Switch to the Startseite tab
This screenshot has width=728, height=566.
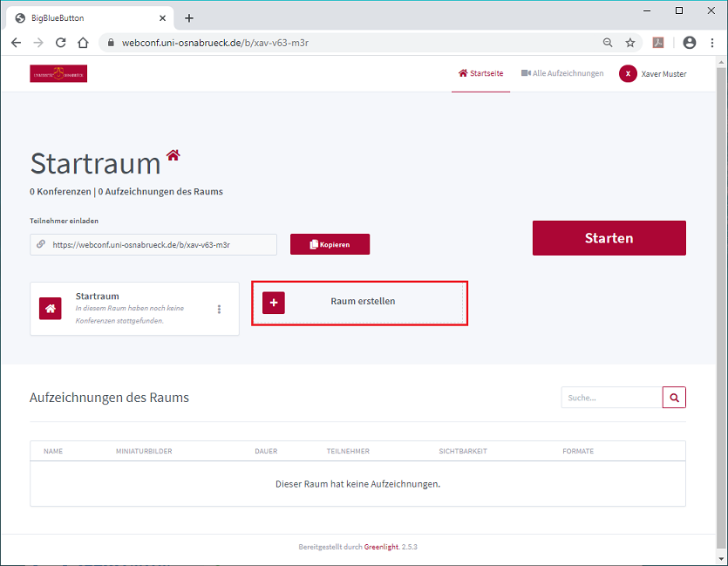(481, 73)
